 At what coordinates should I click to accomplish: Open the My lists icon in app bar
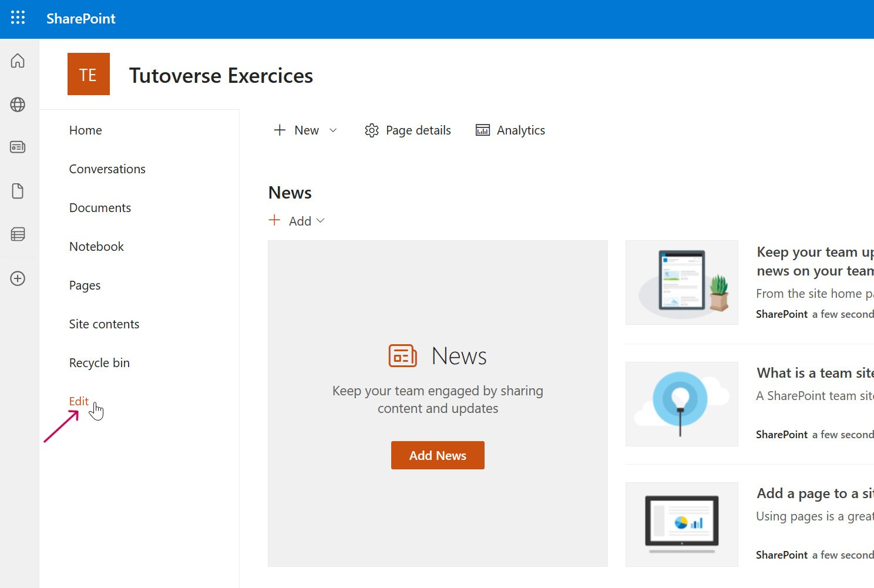click(x=18, y=234)
